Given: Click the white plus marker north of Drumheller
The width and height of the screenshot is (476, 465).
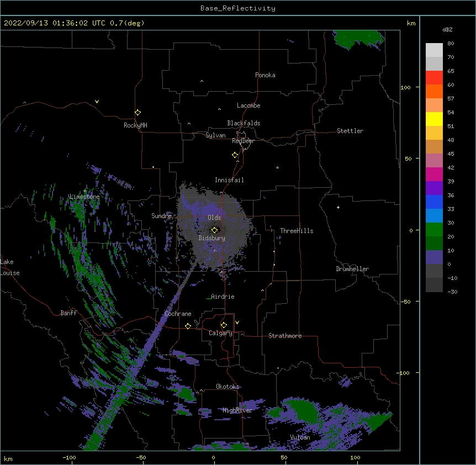Looking at the screenshot, I should pos(338,207).
